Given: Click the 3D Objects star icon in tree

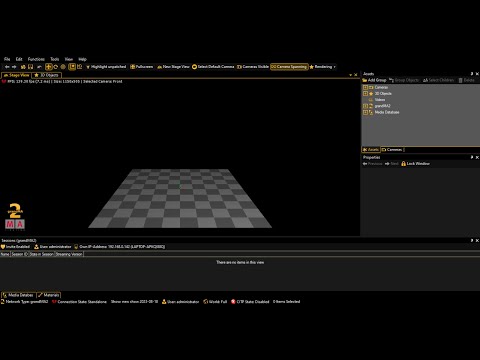Looking at the screenshot, I should [371, 94].
